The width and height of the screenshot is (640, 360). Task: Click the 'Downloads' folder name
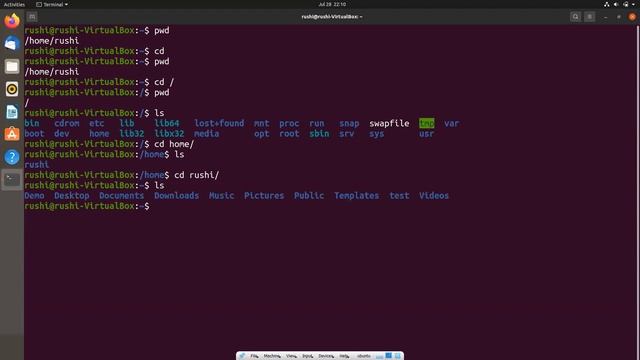[176, 196]
